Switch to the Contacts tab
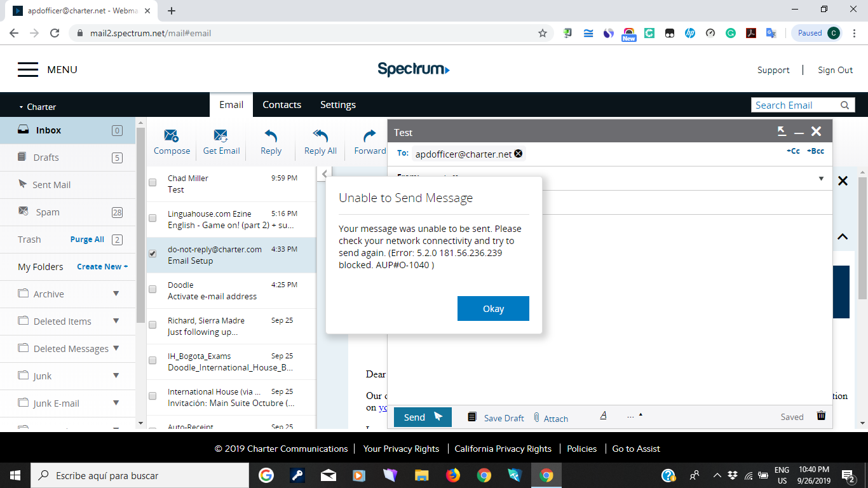The width and height of the screenshot is (868, 488). 281,105
